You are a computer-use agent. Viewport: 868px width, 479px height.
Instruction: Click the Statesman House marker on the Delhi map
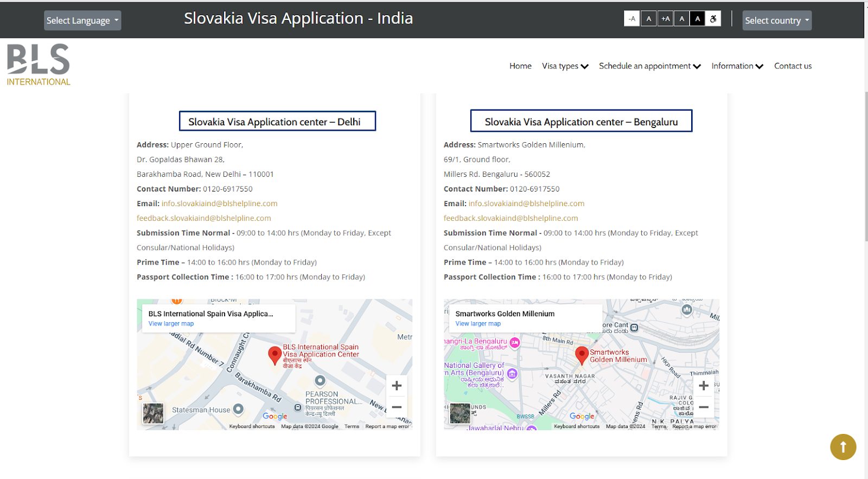238,409
